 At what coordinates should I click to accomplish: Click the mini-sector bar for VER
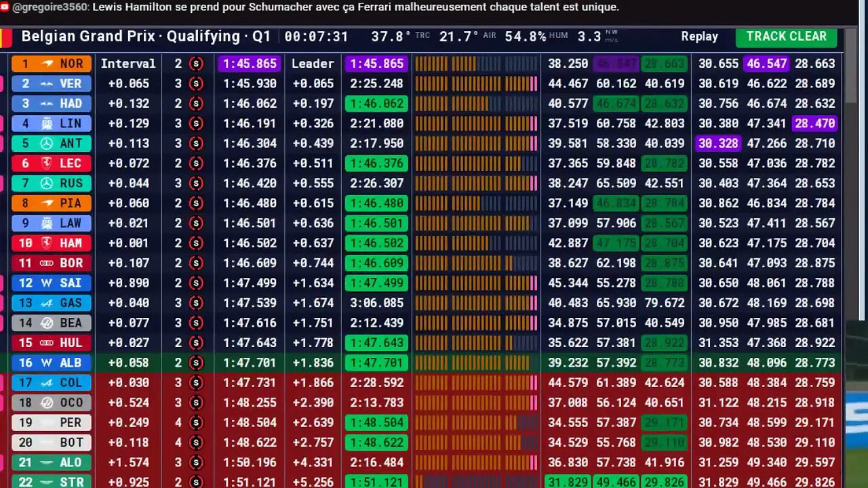[x=476, y=83]
